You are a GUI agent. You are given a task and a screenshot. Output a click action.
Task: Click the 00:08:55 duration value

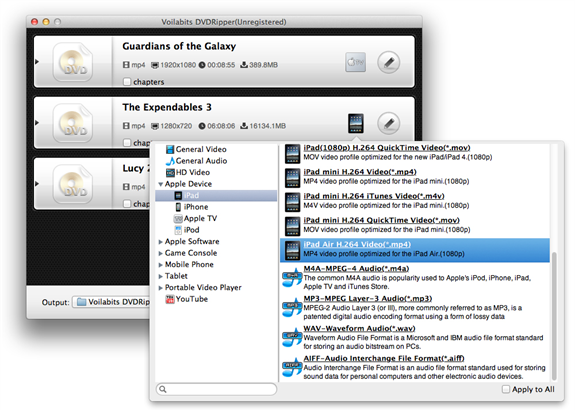[221, 65]
